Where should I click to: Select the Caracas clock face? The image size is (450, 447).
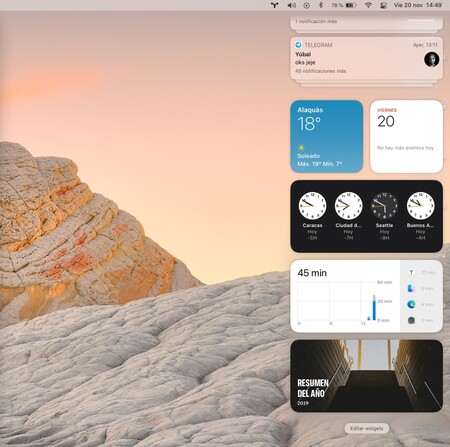click(x=312, y=205)
